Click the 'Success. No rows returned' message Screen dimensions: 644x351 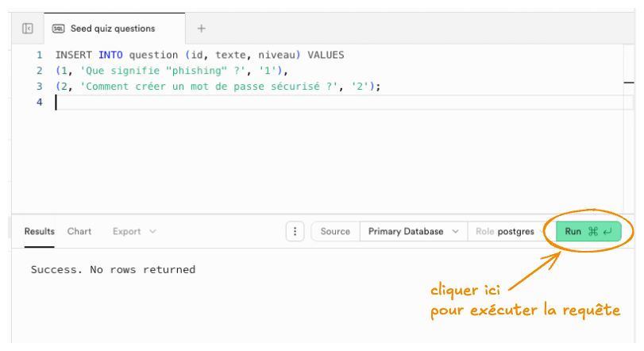pos(113,270)
